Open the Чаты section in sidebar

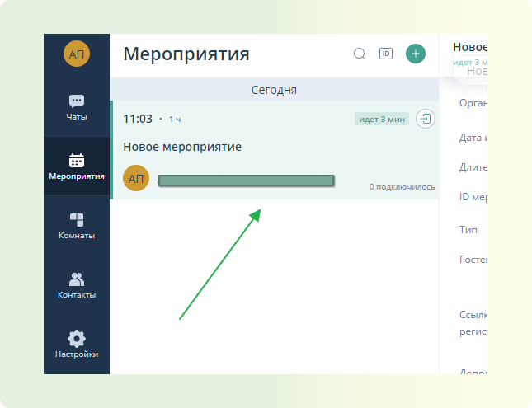pos(77,106)
